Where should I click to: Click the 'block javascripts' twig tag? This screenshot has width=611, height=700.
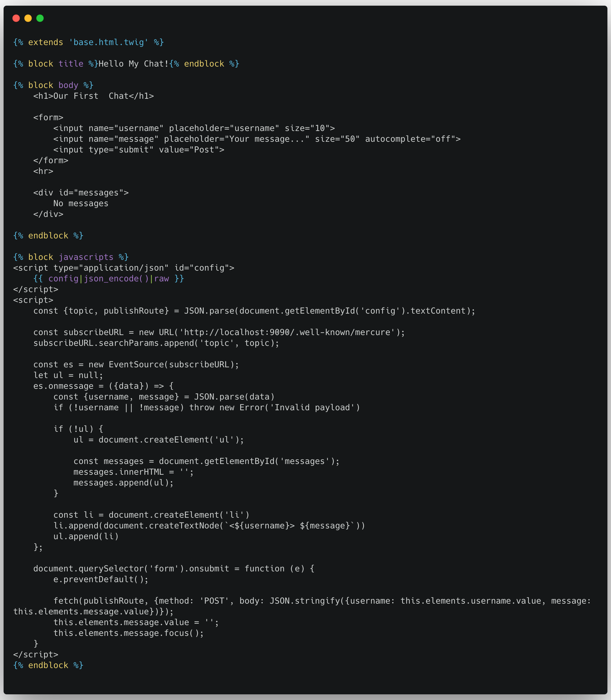click(x=71, y=257)
